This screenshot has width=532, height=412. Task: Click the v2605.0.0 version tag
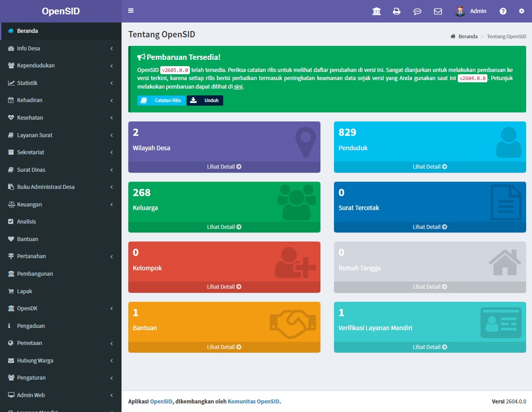[x=175, y=71]
